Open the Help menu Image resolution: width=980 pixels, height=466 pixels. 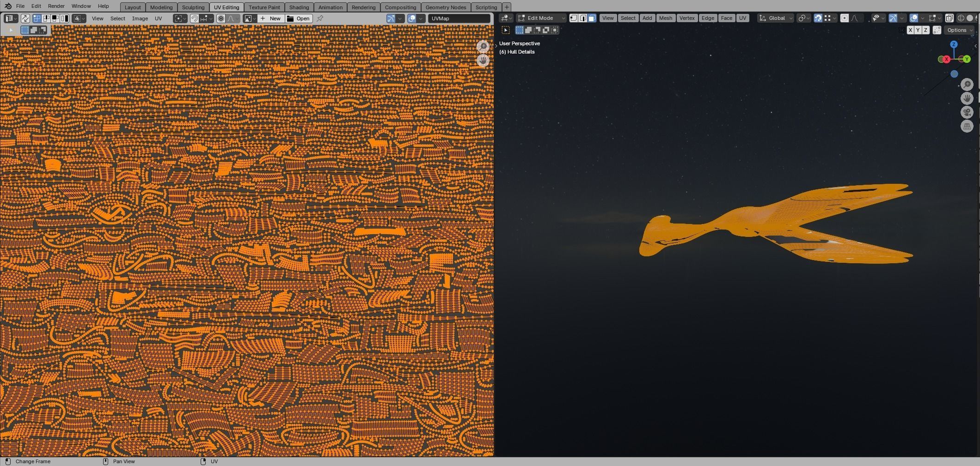tap(103, 6)
